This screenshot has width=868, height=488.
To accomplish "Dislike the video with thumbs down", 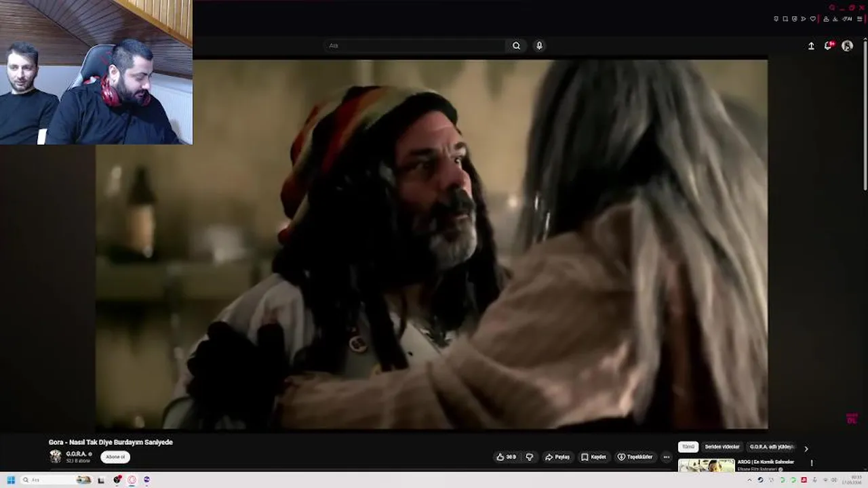I will [x=530, y=457].
